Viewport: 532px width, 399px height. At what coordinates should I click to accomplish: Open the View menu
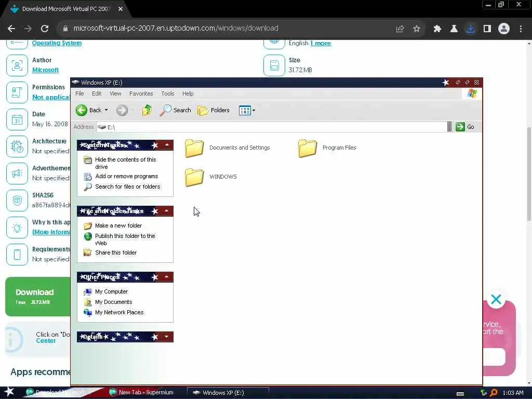[x=115, y=94]
